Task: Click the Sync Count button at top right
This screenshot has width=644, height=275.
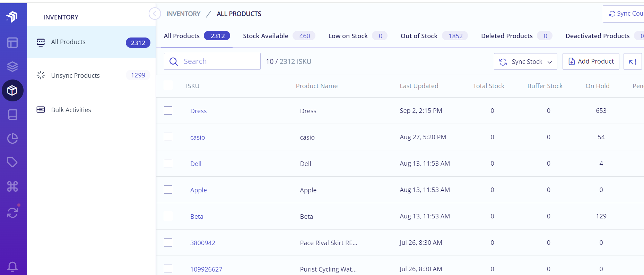Action: [624, 14]
